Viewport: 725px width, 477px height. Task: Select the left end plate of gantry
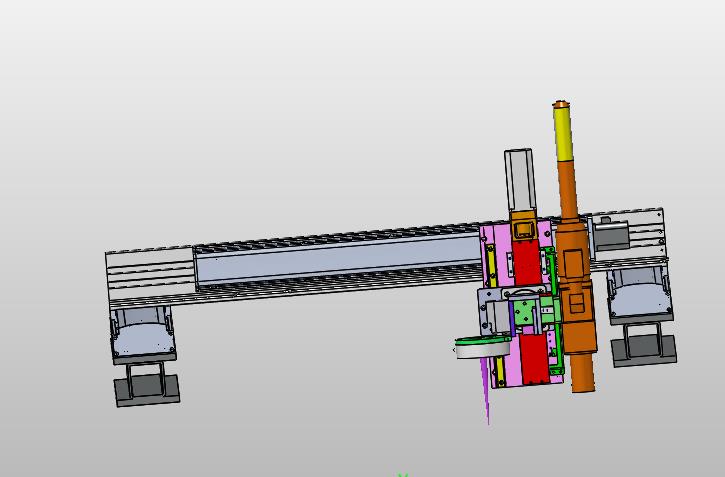click(150, 275)
